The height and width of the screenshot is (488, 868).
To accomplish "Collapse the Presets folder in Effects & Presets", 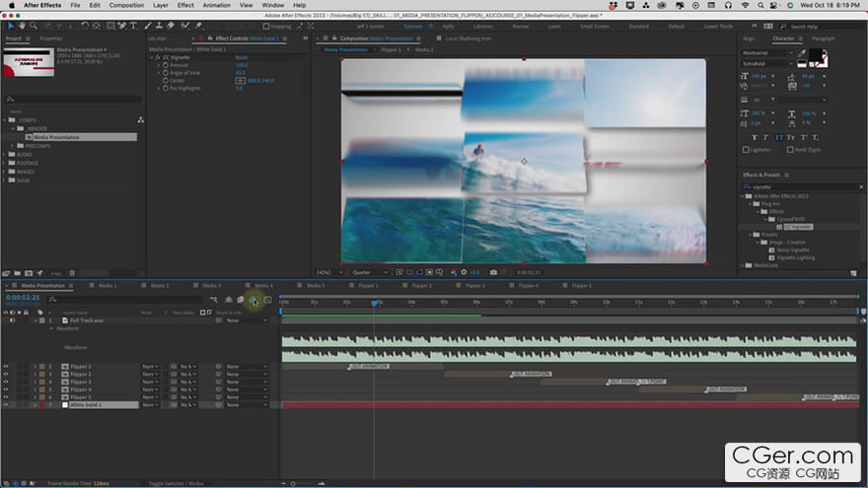I will click(751, 235).
